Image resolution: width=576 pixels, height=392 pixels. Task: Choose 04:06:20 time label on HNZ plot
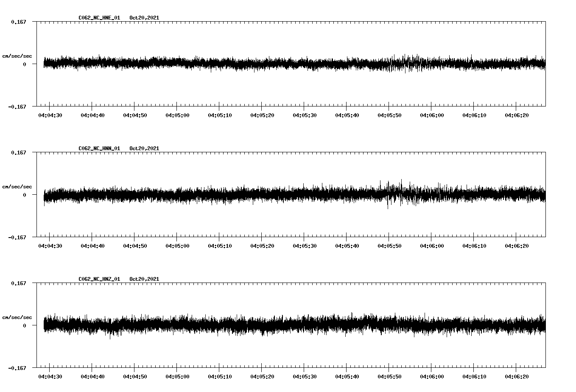517,376
